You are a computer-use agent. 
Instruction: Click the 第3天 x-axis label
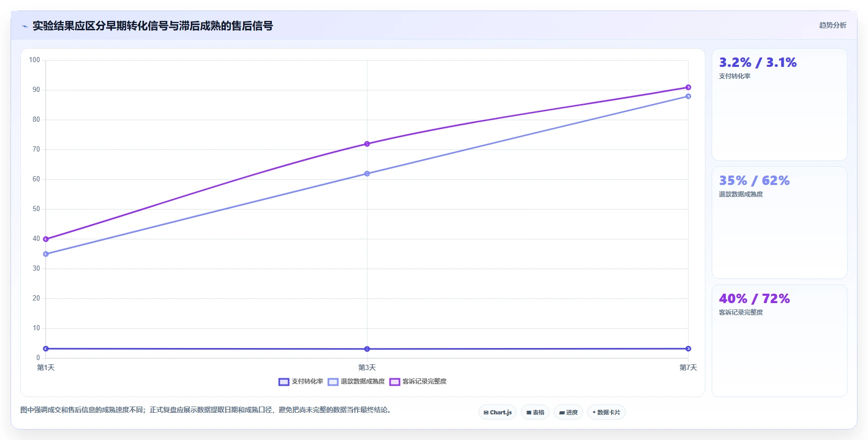[x=367, y=367]
